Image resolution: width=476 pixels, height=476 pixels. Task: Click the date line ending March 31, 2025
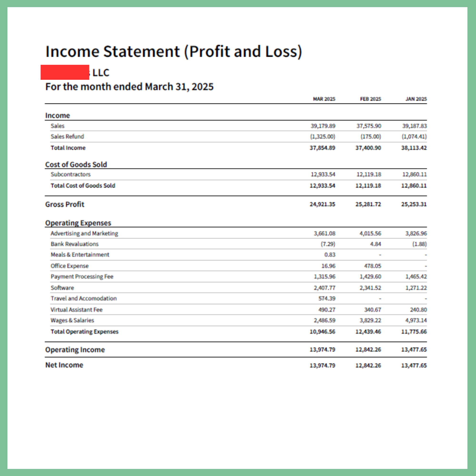click(x=129, y=87)
